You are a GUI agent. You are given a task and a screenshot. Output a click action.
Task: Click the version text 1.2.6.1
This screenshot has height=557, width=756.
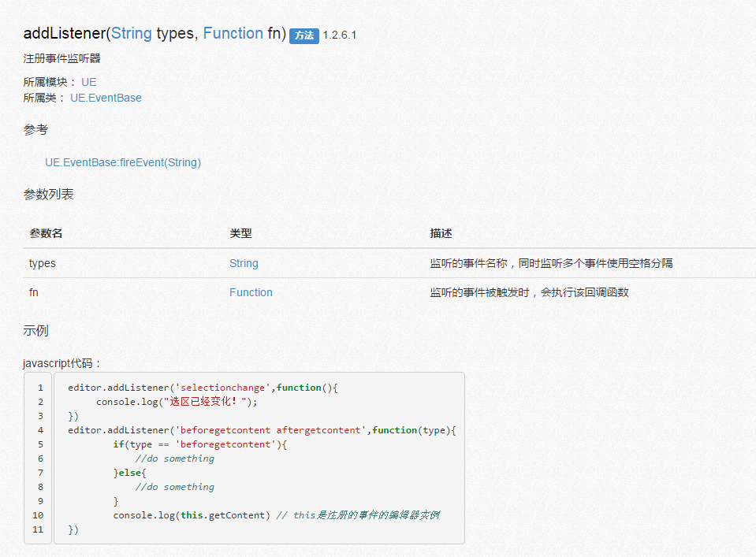coord(340,35)
